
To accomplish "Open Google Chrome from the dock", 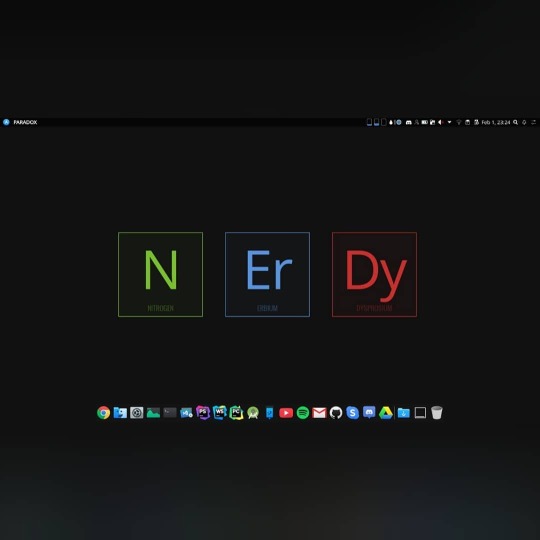I will 103,413.
